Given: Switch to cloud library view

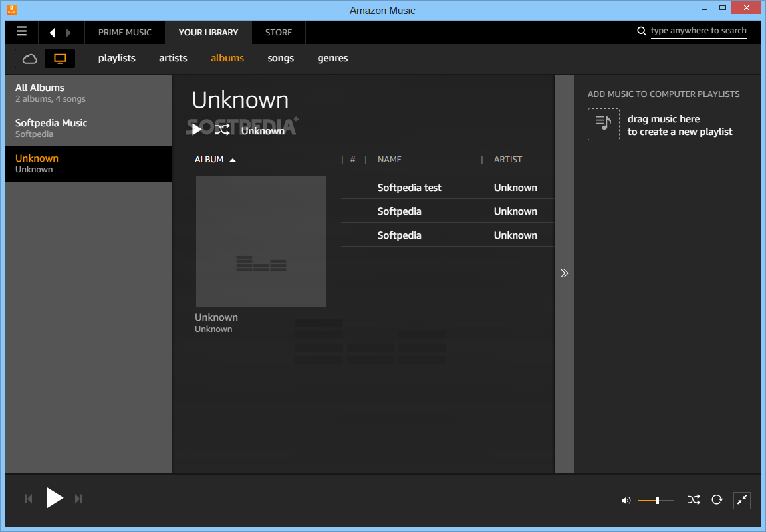Looking at the screenshot, I should (x=30, y=59).
